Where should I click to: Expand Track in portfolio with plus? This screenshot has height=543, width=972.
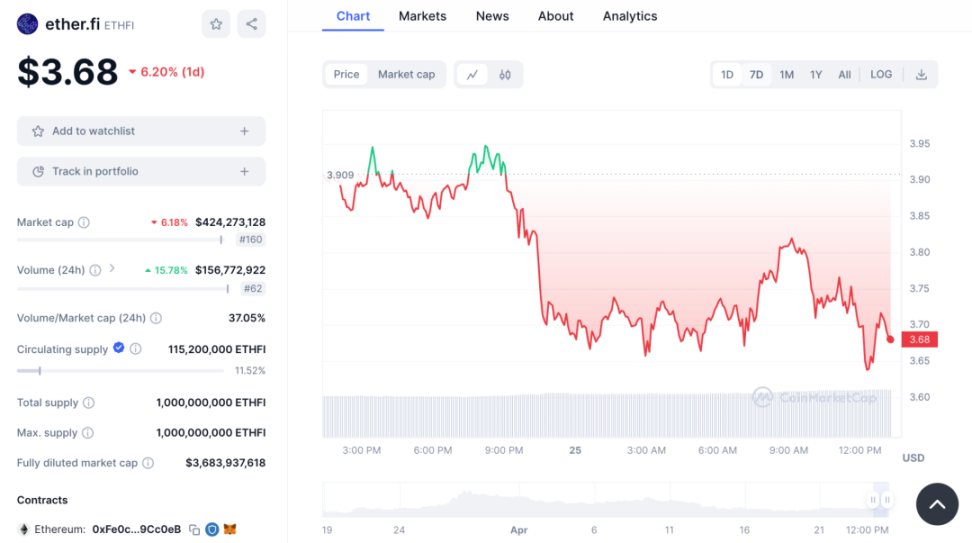click(x=244, y=171)
